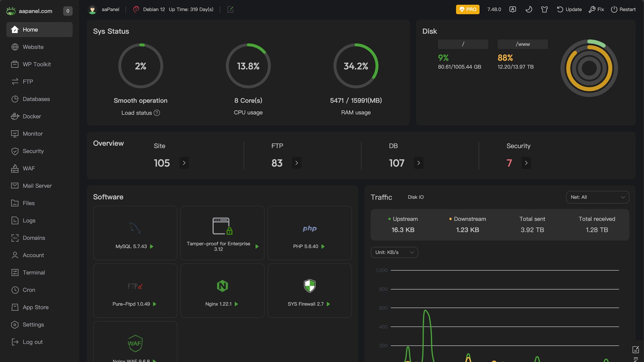Screen dimensions: 644x362
Task: Click the Files folder icon
Action: coord(15,203)
